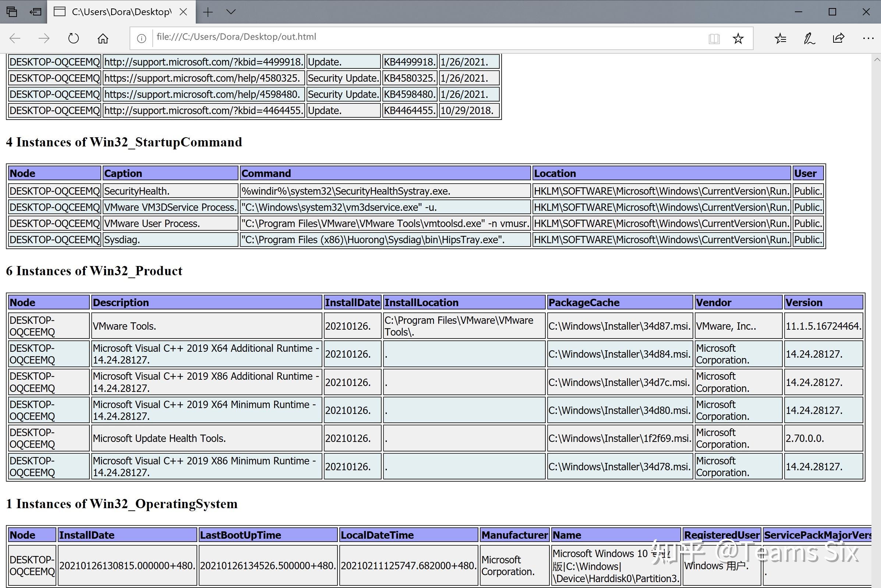Refresh the page with reload icon
Screen dimensions: 881x588
coord(74,38)
